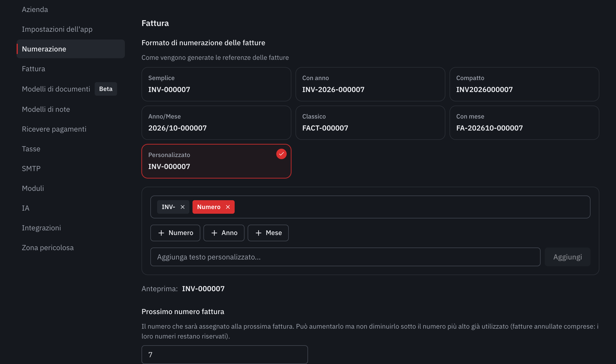Select the Con anno format card
616x364 pixels.
click(370, 84)
